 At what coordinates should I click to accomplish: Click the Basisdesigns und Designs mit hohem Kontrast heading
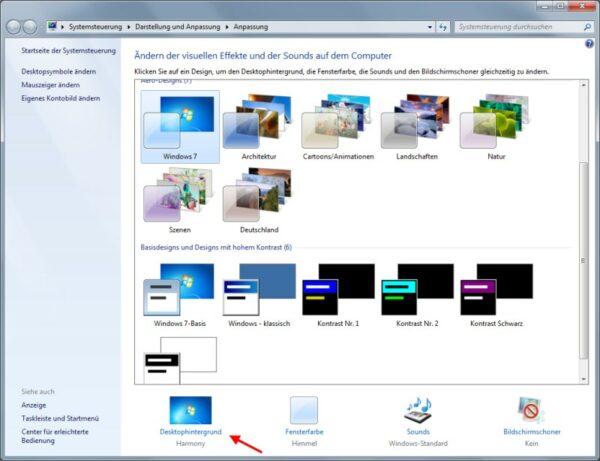tap(216, 247)
